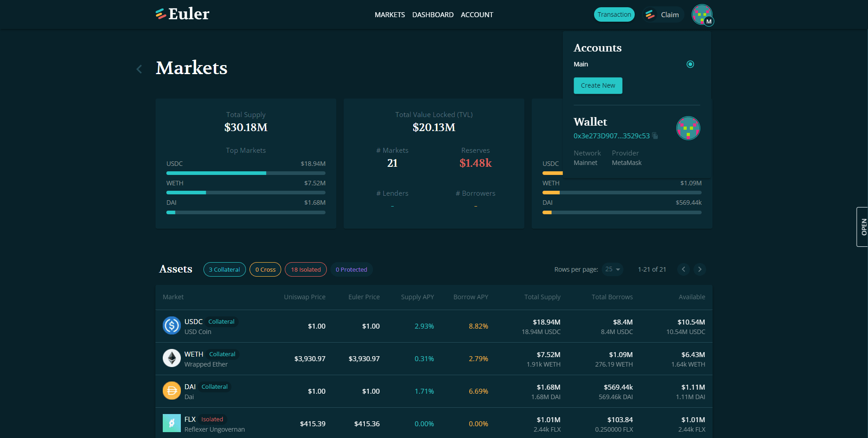This screenshot has height=438, width=868.
Task: Click the Reserves value $1.48k
Action: click(476, 163)
